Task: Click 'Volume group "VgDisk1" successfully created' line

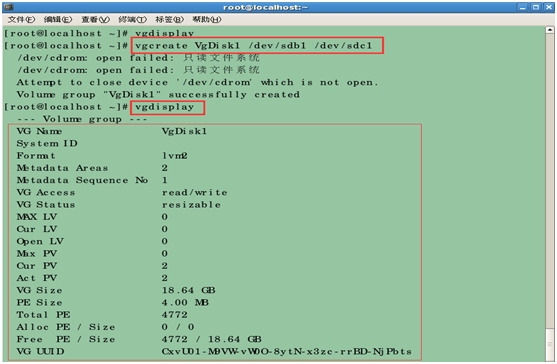Action: (158, 95)
